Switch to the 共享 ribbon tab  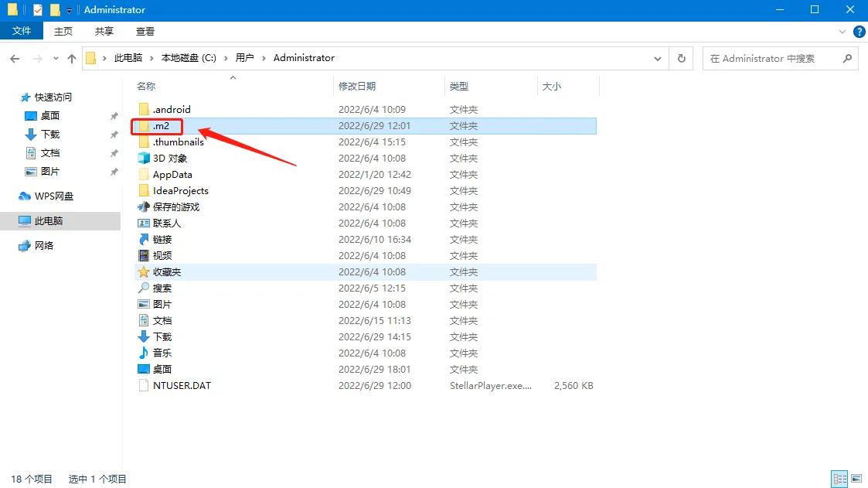pyautogui.click(x=104, y=32)
